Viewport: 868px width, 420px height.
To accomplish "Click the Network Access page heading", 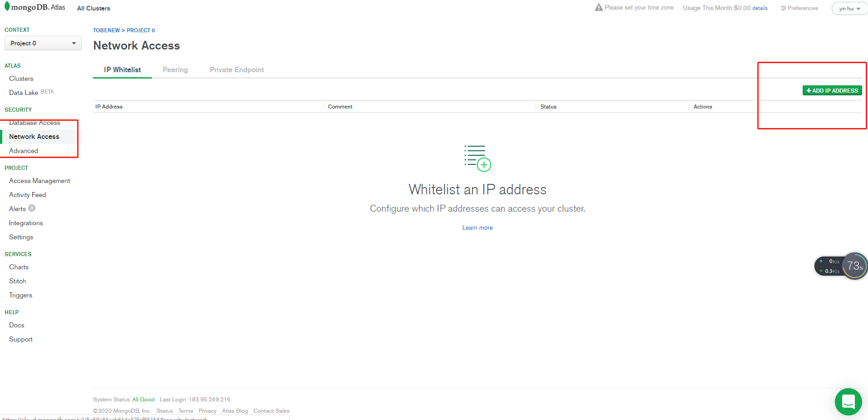I will coord(137,45).
